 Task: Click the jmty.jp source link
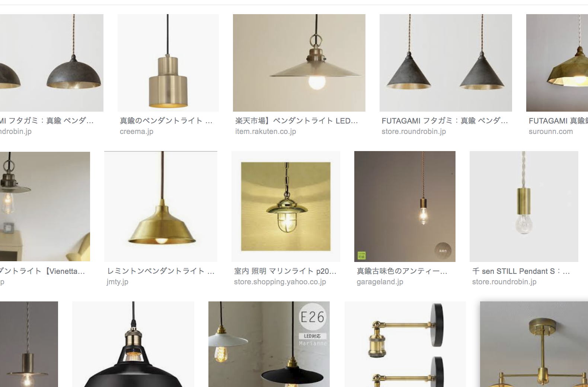pyautogui.click(x=117, y=282)
